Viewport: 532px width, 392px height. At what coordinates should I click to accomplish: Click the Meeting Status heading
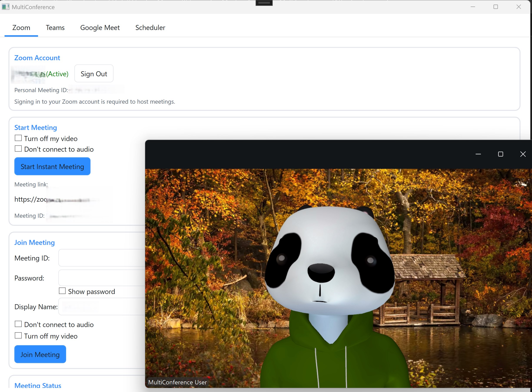point(38,385)
